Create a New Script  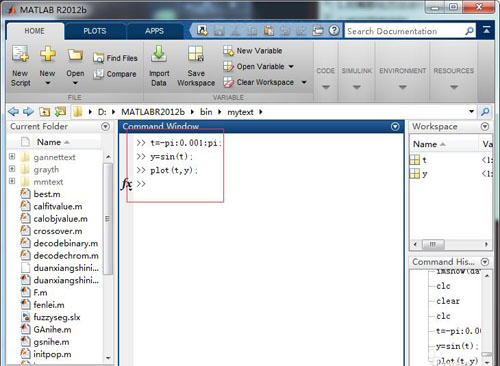pyautogui.click(x=20, y=66)
